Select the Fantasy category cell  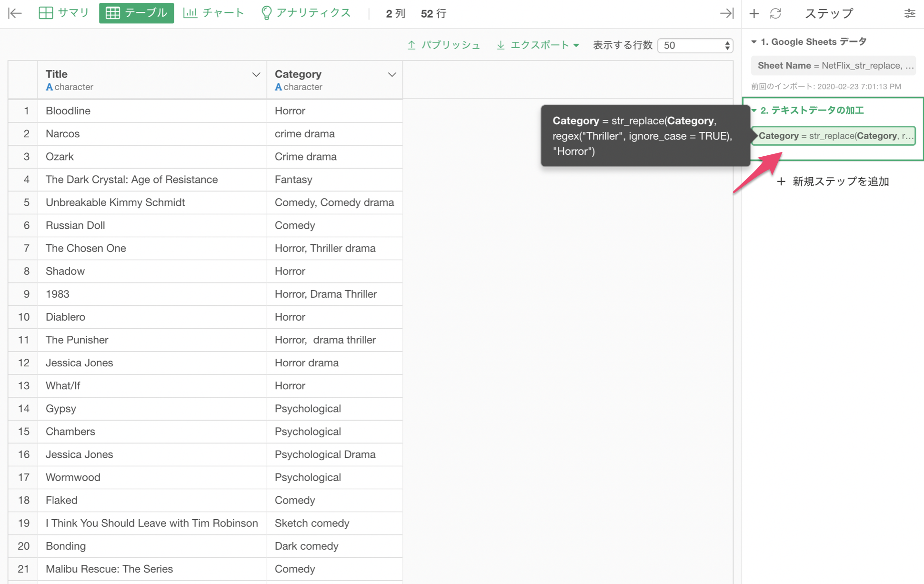334,180
